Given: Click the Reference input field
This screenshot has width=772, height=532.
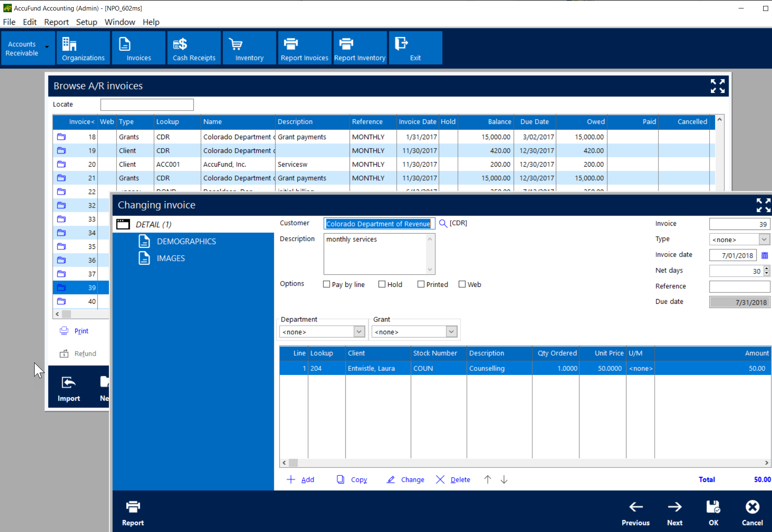Looking at the screenshot, I should pos(739,286).
